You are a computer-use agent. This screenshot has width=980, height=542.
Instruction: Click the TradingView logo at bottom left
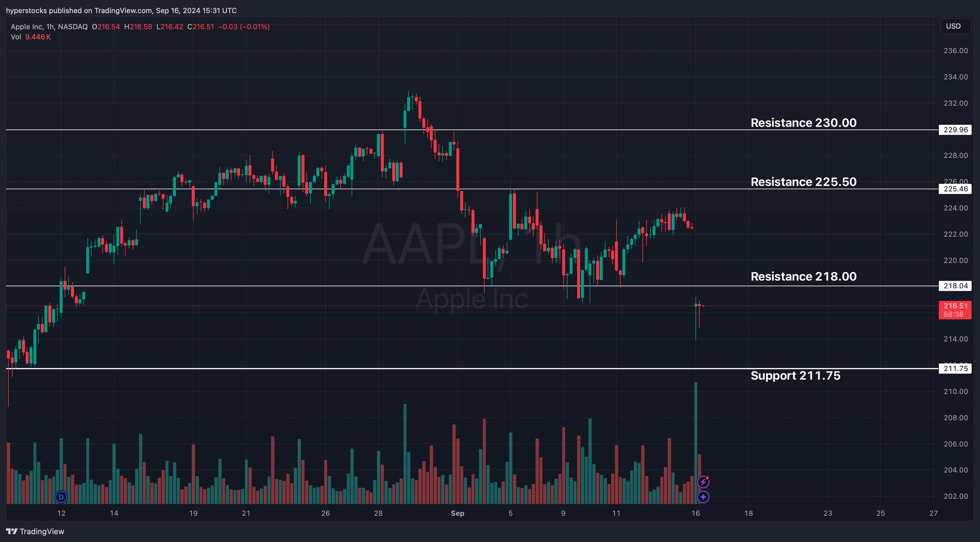[35, 531]
